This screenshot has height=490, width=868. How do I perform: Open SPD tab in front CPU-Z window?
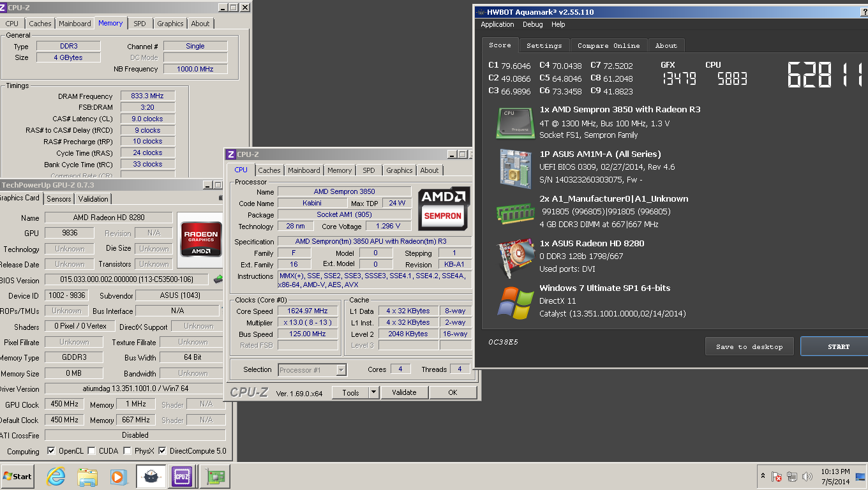point(369,170)
